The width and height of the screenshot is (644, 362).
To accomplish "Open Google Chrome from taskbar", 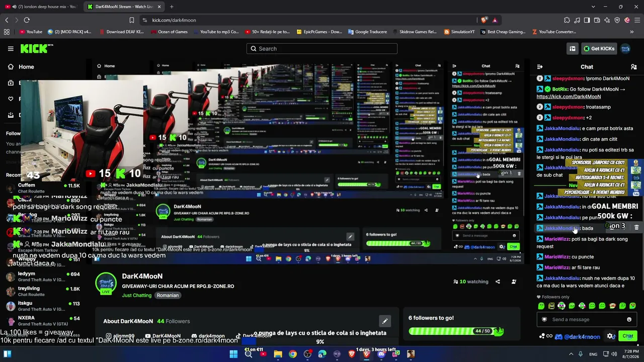I will (292, 354).
